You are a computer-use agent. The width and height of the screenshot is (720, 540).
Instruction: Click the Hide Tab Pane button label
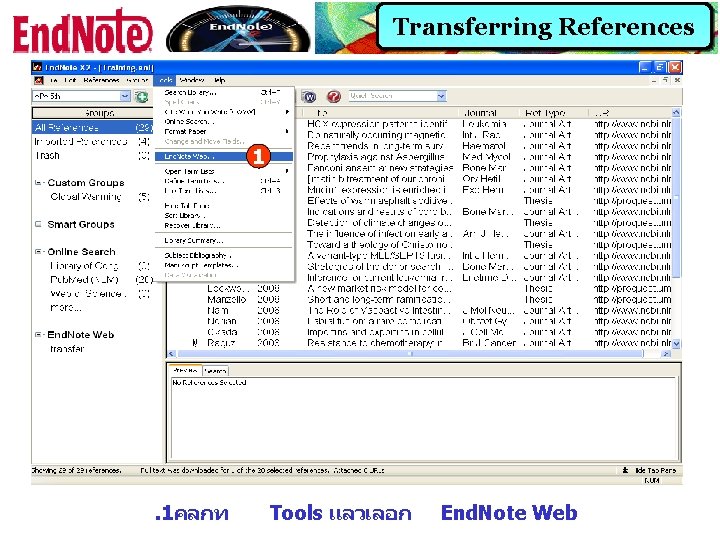(655, 470)
